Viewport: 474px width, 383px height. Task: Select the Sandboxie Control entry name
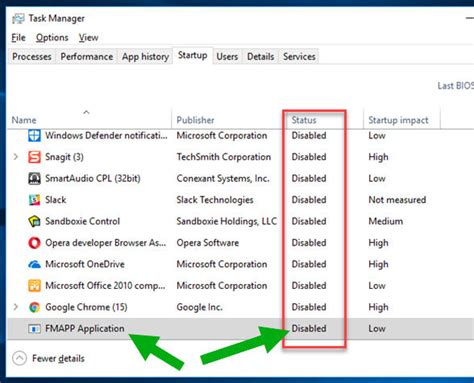[x=82, y=221]
